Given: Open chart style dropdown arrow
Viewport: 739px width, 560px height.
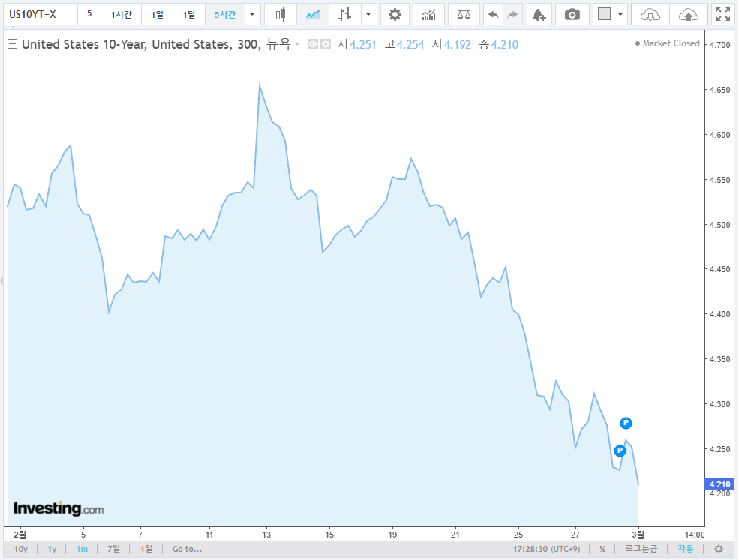Looking at the screenshot, I should click(368, 14).
